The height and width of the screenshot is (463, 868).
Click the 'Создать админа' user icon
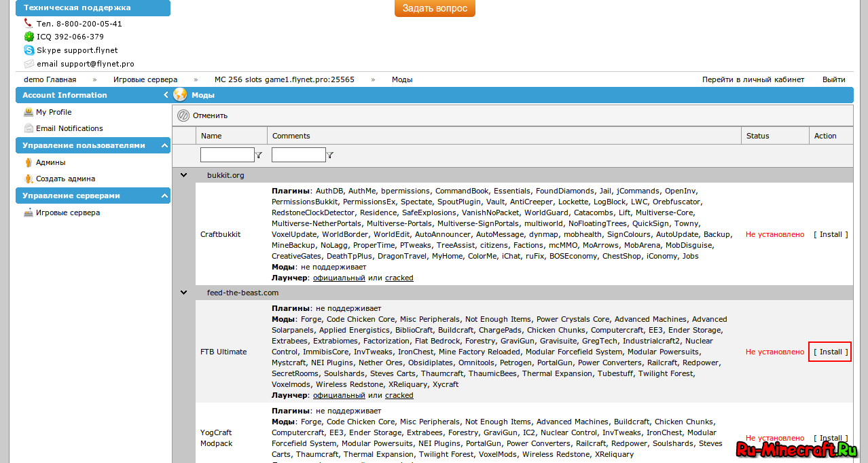pos(29,179)
